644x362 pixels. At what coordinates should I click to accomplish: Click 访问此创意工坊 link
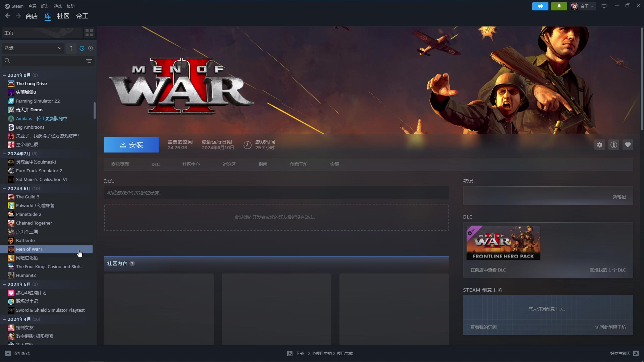tap(610, 327)
